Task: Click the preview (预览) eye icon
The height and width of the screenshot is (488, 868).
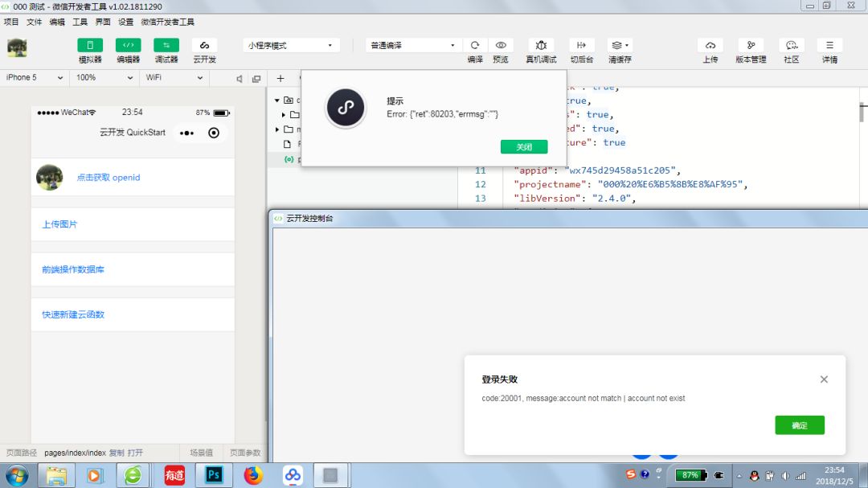Action: pos(501,45)
